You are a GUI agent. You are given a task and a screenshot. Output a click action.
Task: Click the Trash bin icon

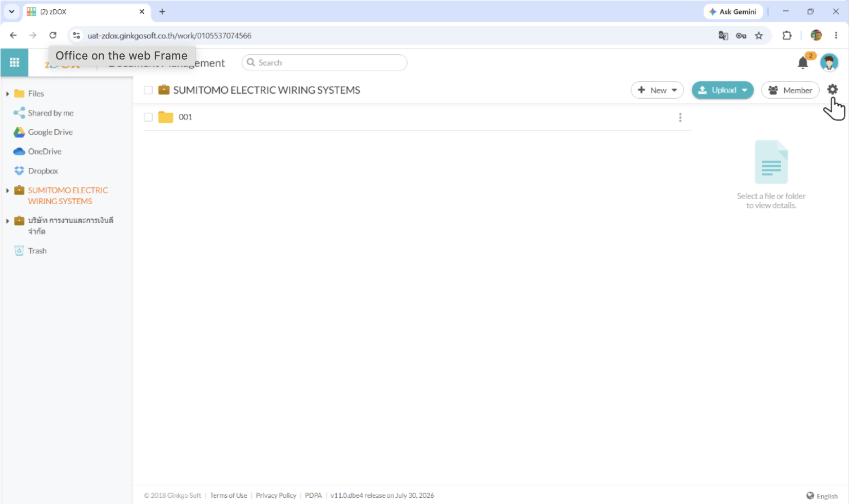[19, 251]
